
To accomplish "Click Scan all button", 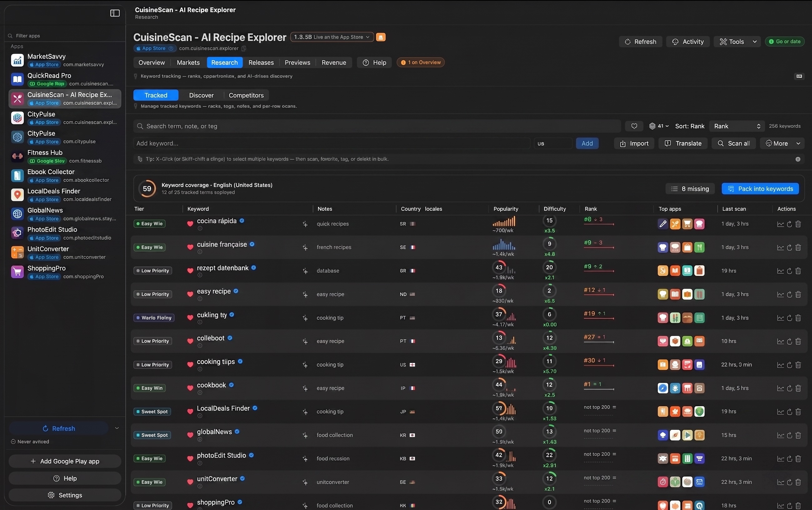I will 734,143.
